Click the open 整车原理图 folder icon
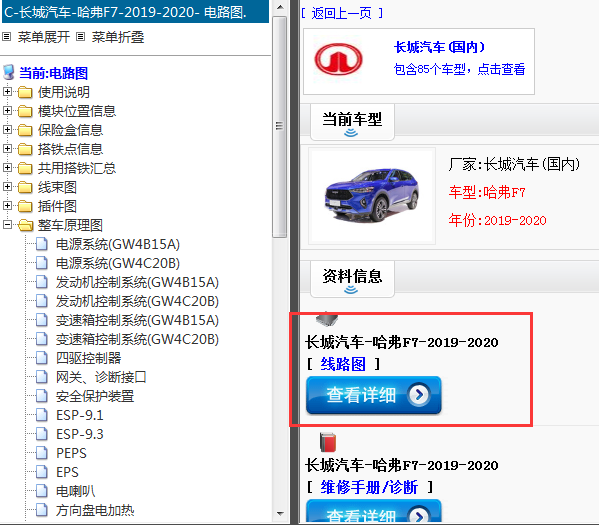599x525 pixels. [26, 225]
